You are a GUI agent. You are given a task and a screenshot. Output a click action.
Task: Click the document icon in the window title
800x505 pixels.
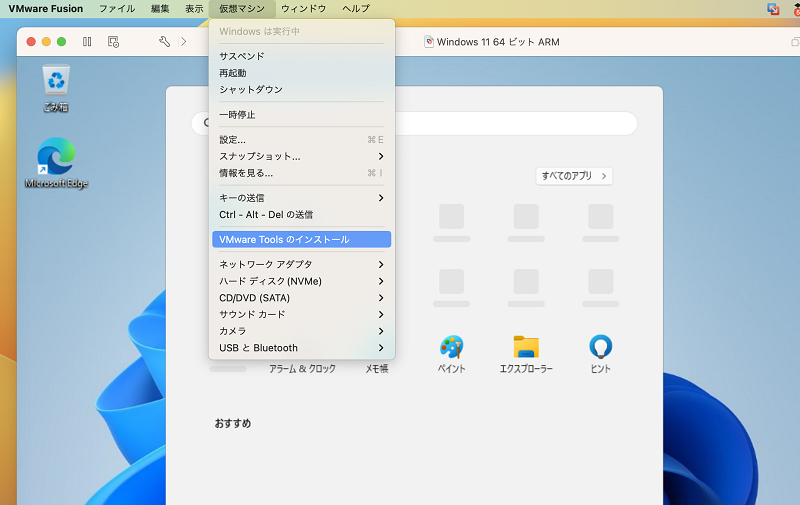pyautogui.click(x=429, y=42)
